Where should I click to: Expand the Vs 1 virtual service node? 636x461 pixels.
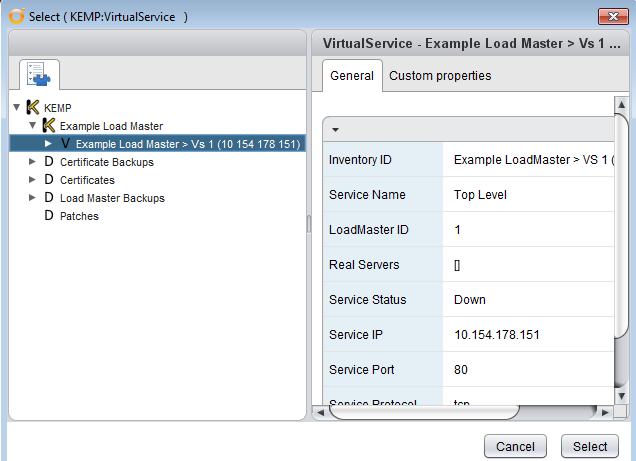[x=48, y=144]
